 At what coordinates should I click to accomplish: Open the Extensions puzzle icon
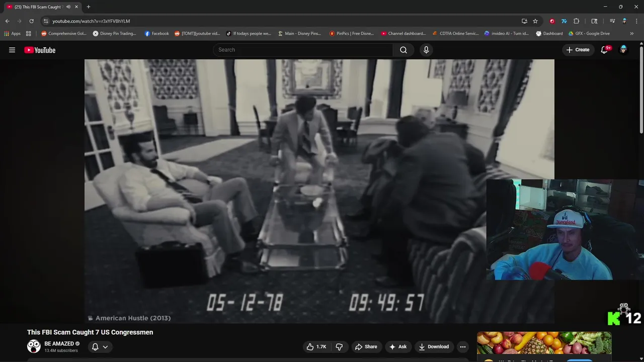[577, 21]
